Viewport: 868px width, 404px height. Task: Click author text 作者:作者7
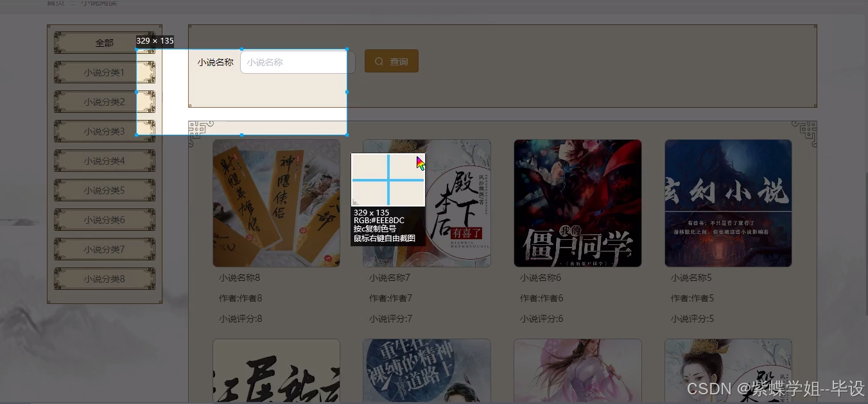[x=390, y=298]
